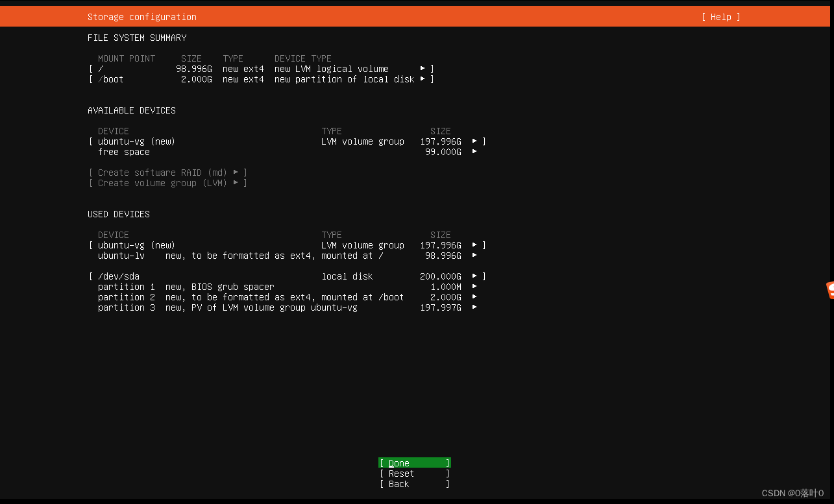Image resolution: width=834 pixels, height=504 pixels.
Task: Open partition 1 BIOS grub spacer arrow
Action: tap(474, 287)
